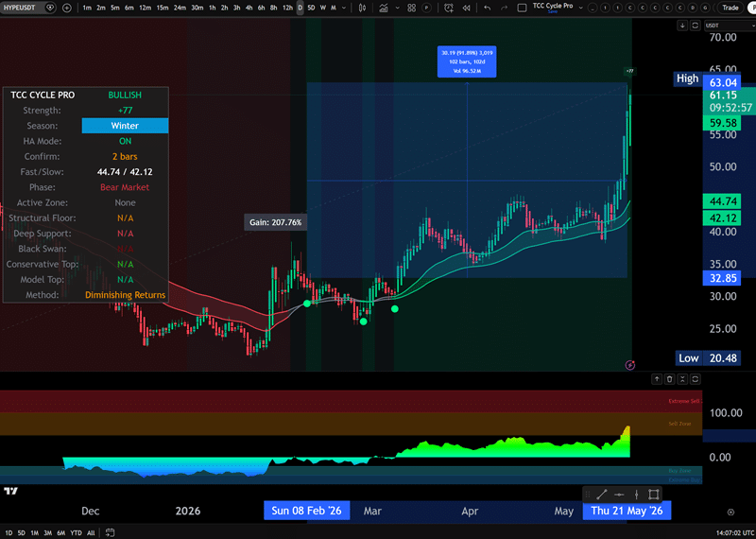Click the down-arrow icon above price scale
Viewport: 756px width, 539px height.
682,26
